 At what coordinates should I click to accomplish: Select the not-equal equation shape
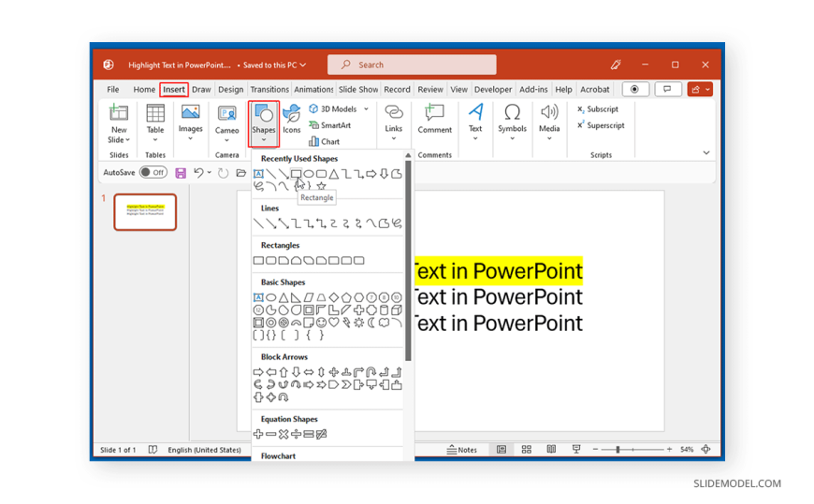pyautogui.click(x=321, y=434)
